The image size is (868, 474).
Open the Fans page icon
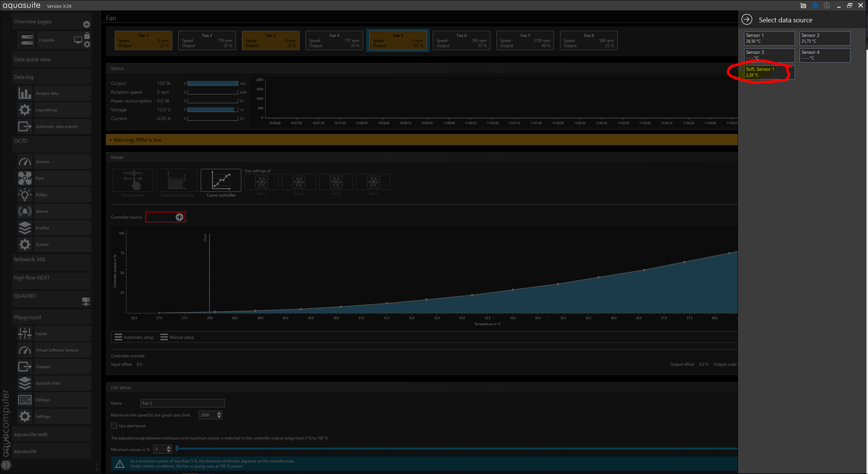click(25, 178)
